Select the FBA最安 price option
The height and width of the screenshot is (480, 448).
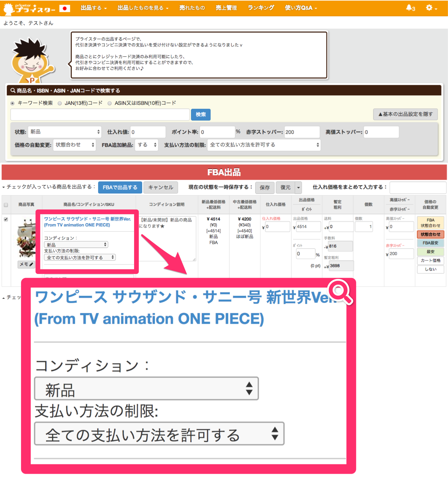tap(430, 243)
